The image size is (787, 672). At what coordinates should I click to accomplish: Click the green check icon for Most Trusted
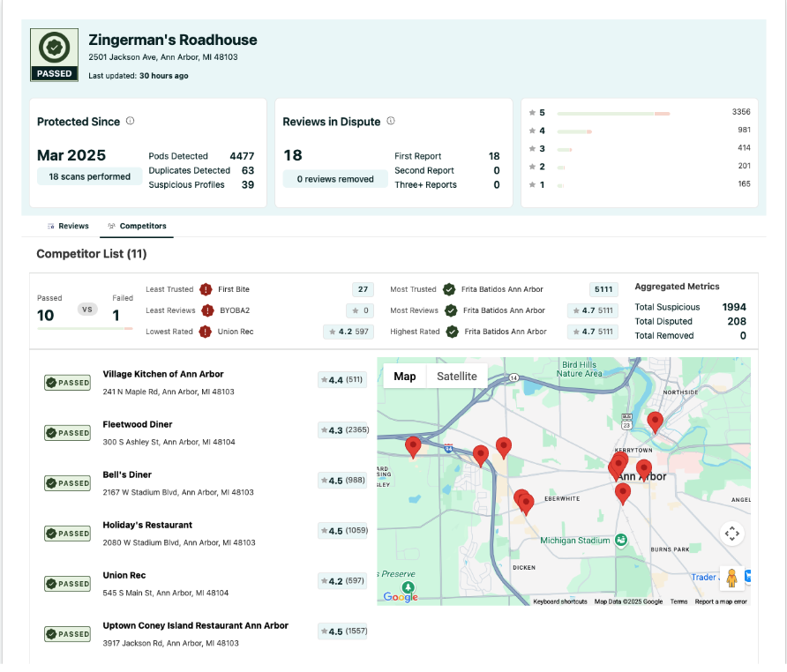[449, 289]
